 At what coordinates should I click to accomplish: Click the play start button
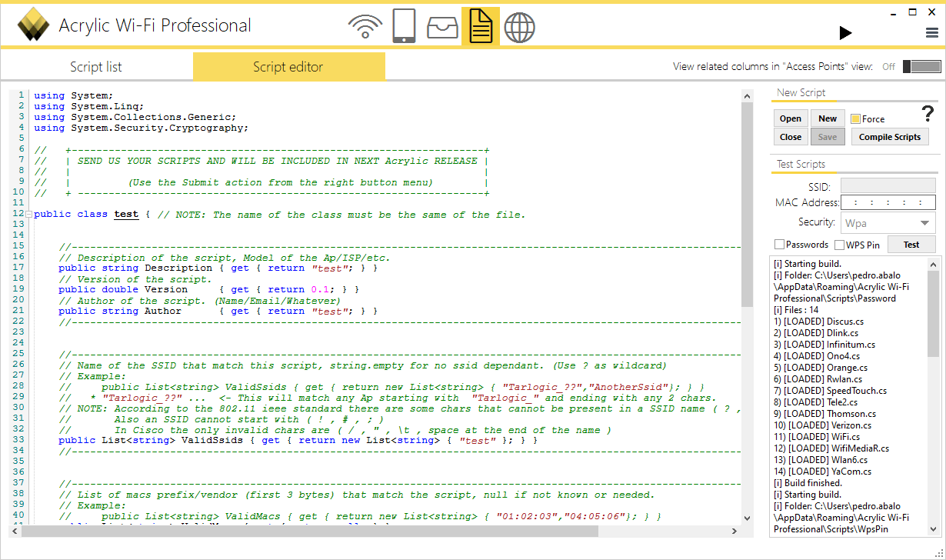(x=845, y=32)
